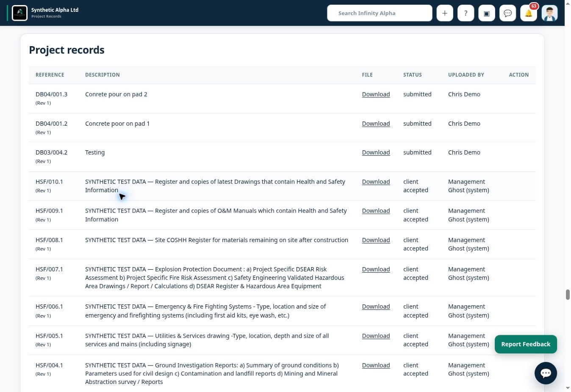Download file for DB04/001.3 record

[376, 94]
